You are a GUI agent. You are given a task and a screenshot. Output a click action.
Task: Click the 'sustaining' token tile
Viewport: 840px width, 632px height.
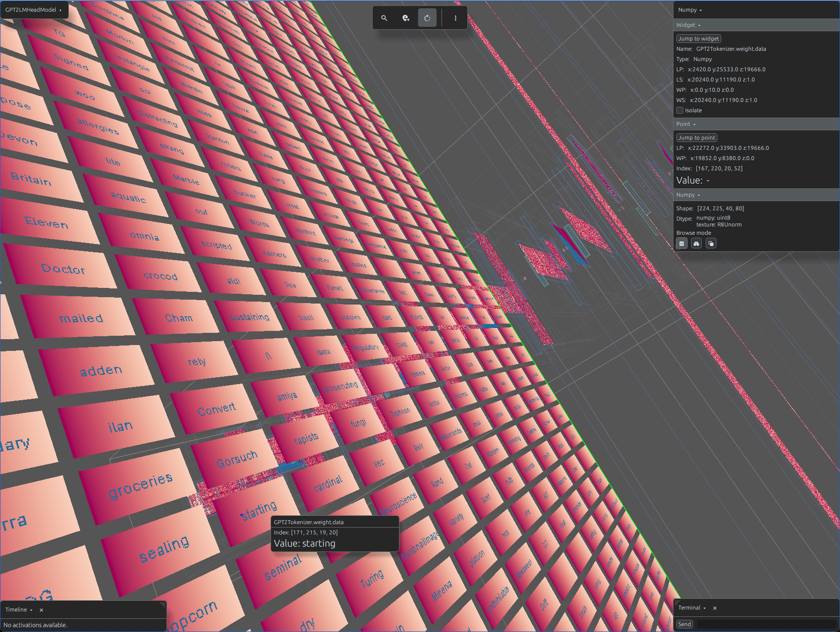pos(250,317)
